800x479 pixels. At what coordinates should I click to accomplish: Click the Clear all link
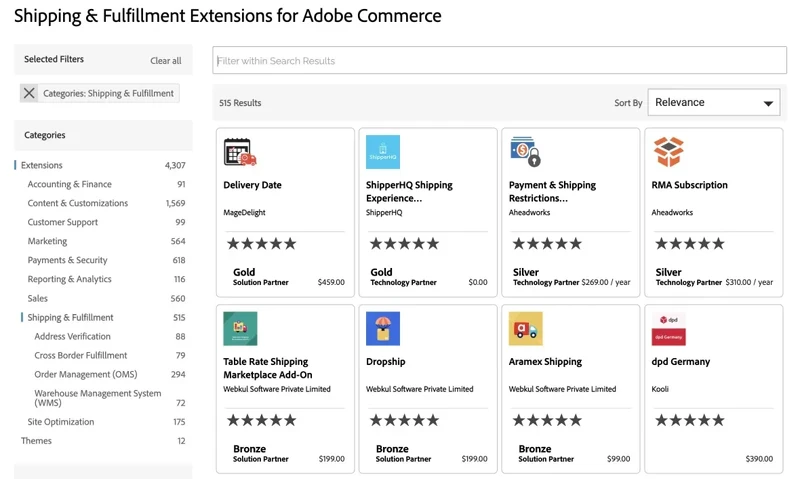point(165,61)
